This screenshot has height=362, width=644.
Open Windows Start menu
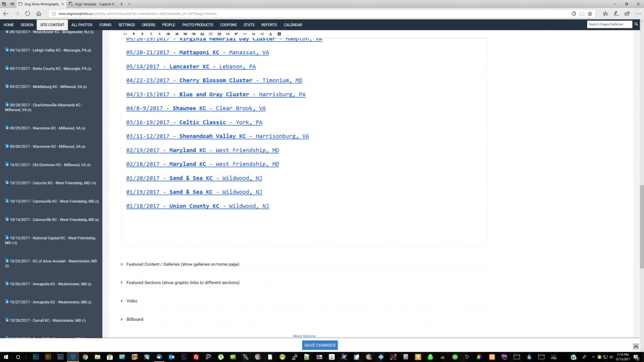[6, 357]
